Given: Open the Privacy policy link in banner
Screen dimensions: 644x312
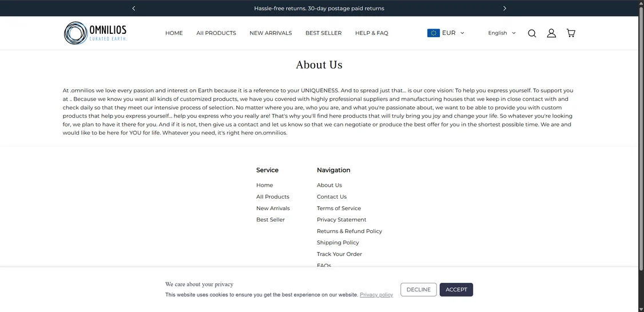Looking at the screenshot, I should 376,295.
